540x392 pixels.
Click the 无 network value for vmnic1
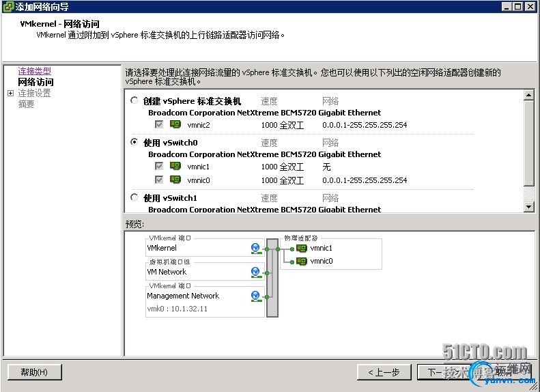tap(326, 167)
